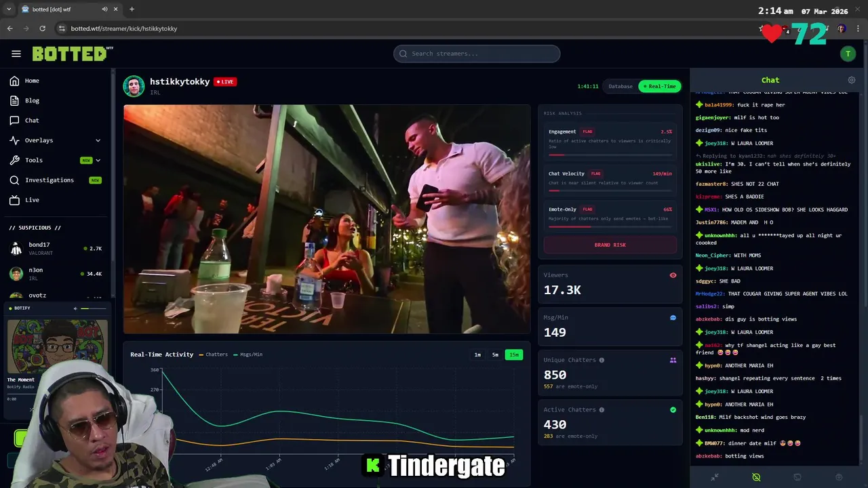Open the hamburger menu beside BOTTED logo

16,54
